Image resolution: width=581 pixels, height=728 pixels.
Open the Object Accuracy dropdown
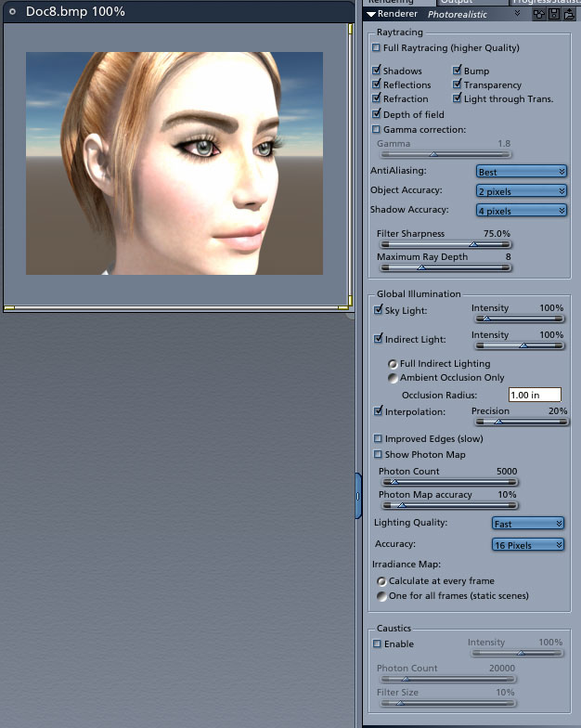click(x=522, y=191)
